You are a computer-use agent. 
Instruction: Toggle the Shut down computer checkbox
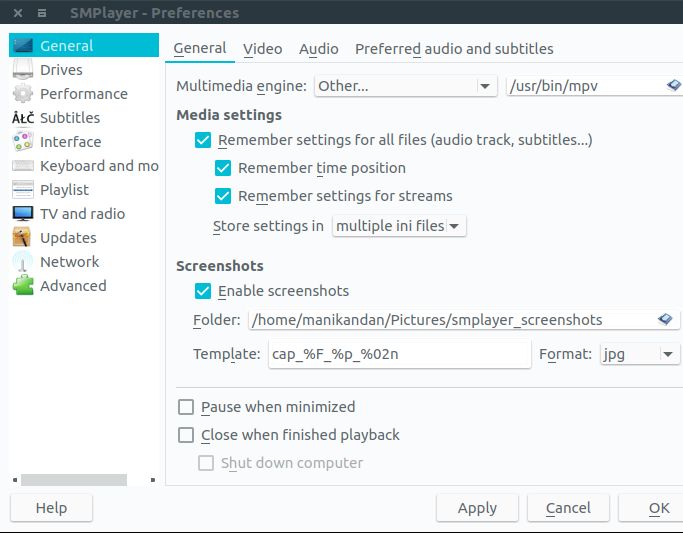206,463
